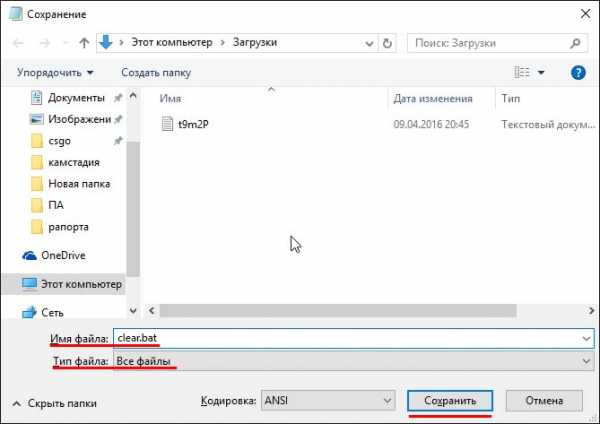Click the Up one level arrow
The width and height of the screenshot is (600, 424).
[x=82, y=43]
